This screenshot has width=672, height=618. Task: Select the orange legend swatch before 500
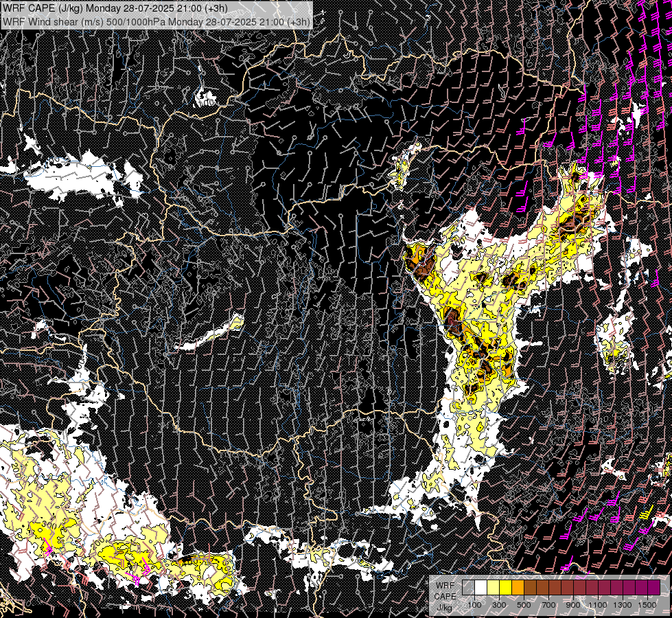518,587
